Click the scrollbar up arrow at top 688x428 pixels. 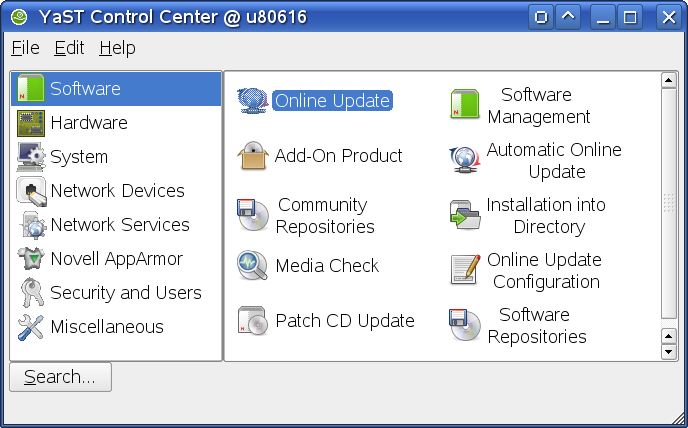point(668,80)
